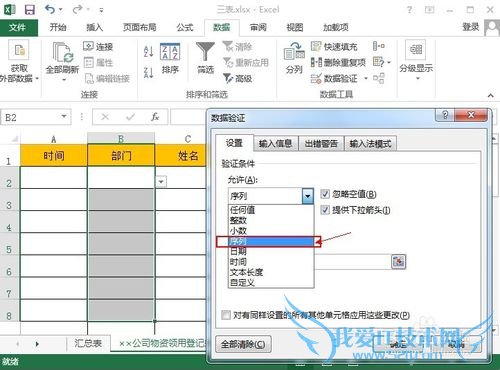Collapse the ribbon with the chevron

pos(491,95)
